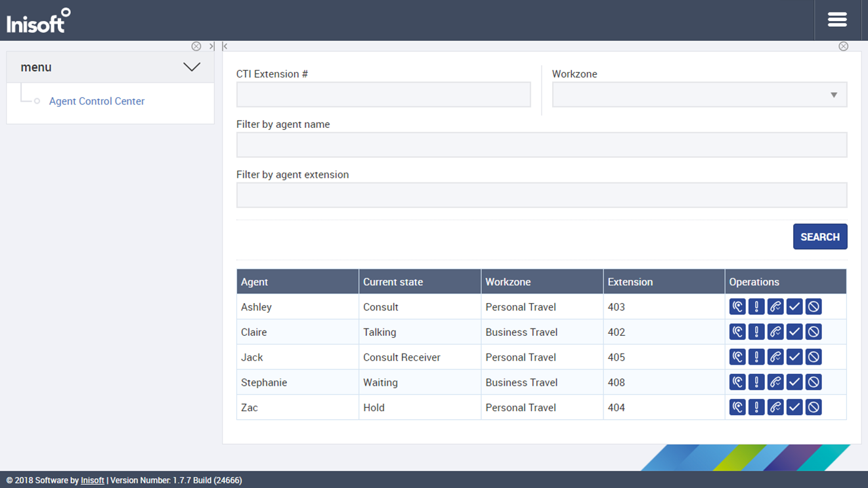
Task: Focus the Filter by agent name field
Action: click(x=542, y=145)
